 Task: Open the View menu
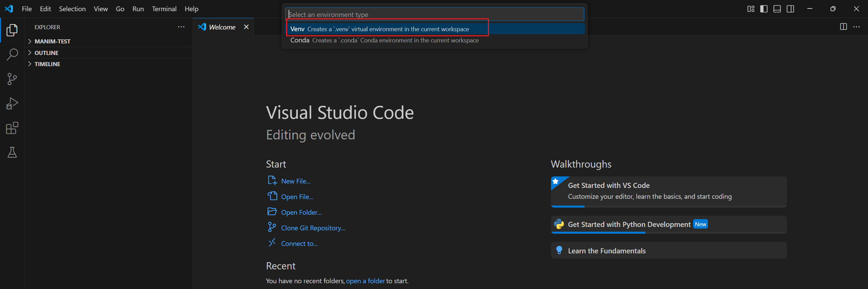pyautogui.click(x=101, y=9)
